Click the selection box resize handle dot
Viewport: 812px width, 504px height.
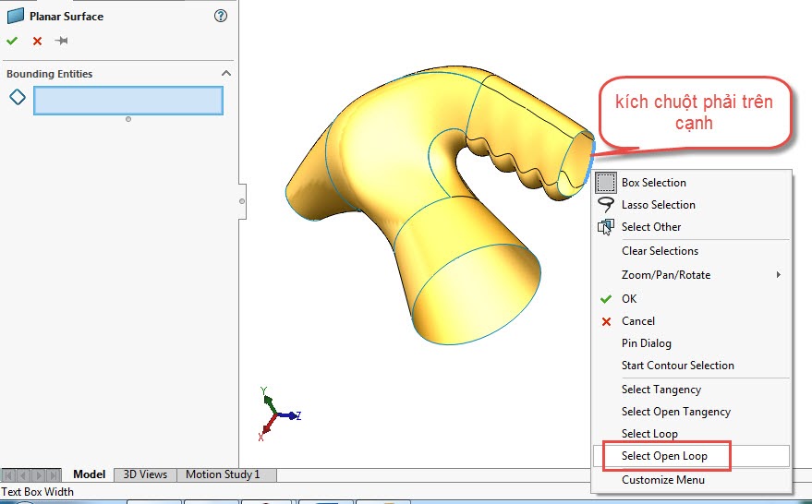pyautogui.click(x=128, y=119)
